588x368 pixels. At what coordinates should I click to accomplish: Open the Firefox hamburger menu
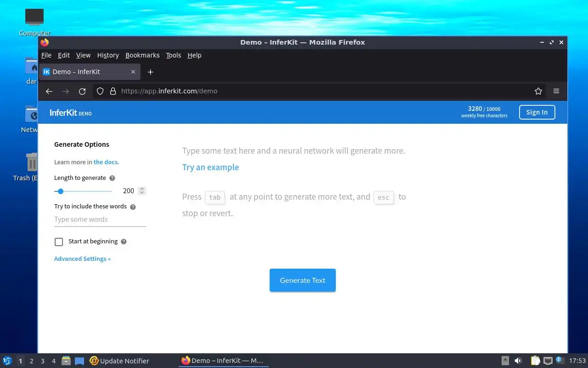[556, 91]
